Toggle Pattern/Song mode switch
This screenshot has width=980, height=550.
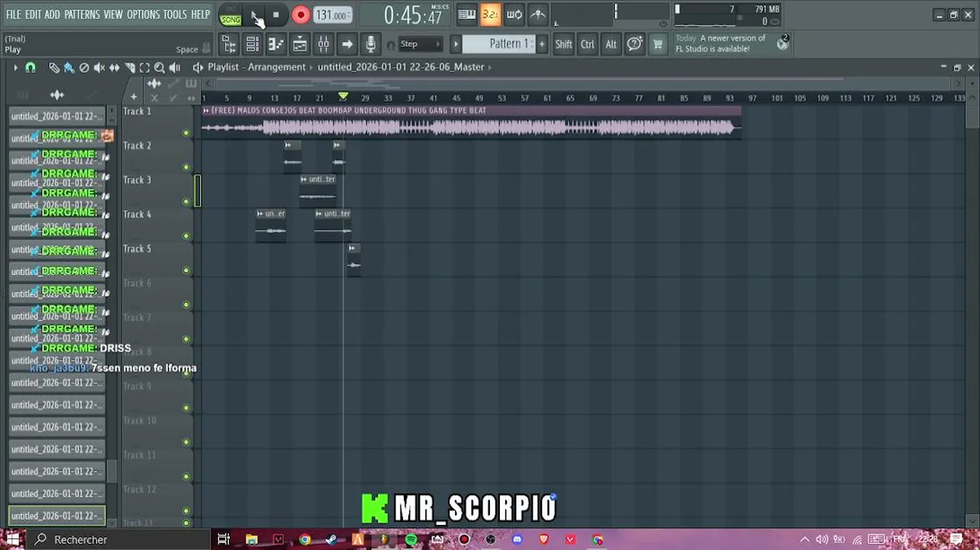coord(230,15)
